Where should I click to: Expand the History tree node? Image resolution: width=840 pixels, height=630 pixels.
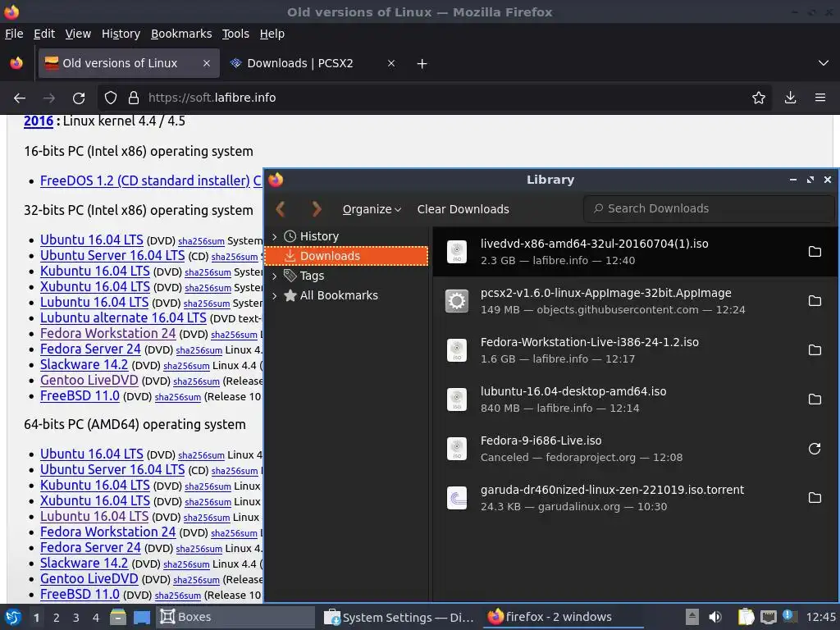274,236
